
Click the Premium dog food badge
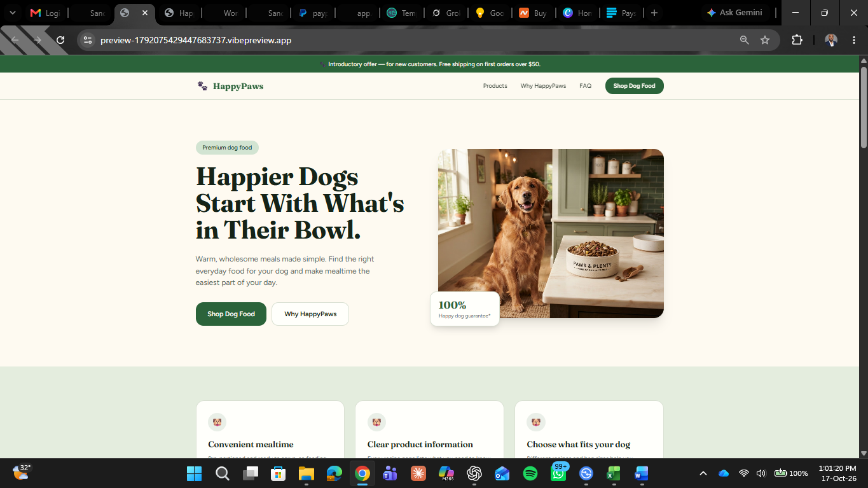click(227, 148)
